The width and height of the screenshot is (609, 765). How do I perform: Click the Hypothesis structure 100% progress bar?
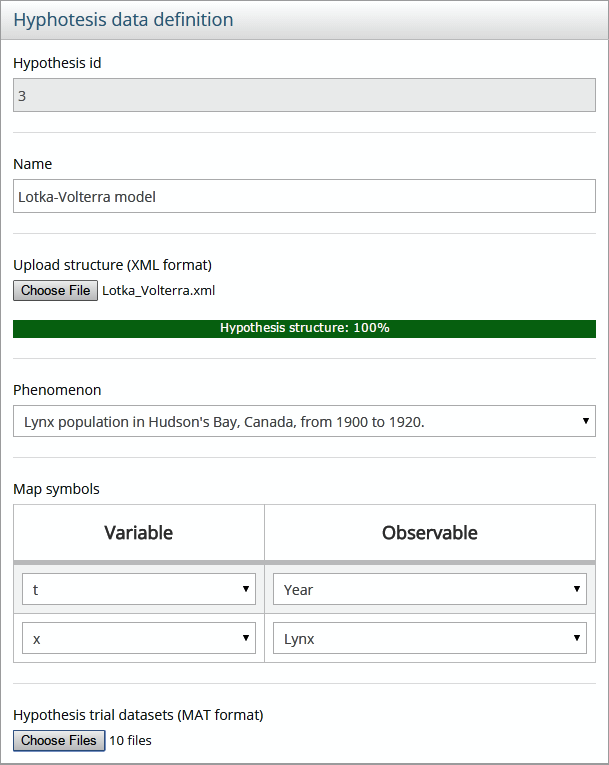pos(304,328)
